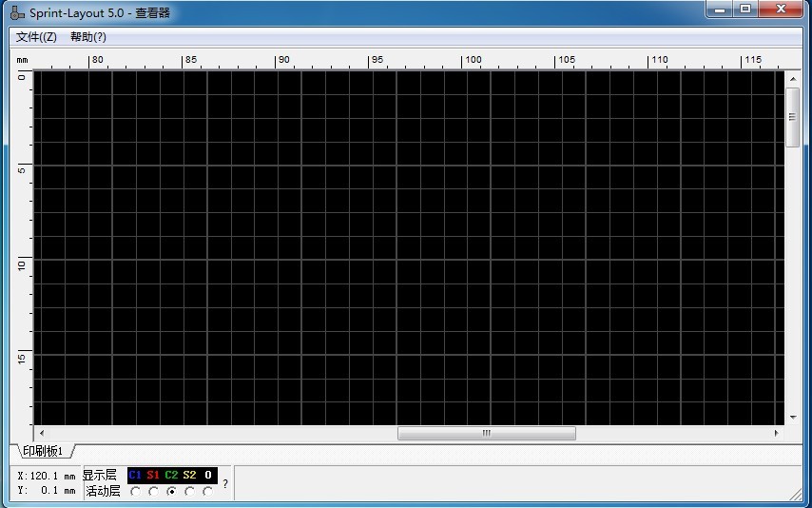Set S1 as the active layer
Viewport: 812px width, 508px height.
[x=153, y=492]
